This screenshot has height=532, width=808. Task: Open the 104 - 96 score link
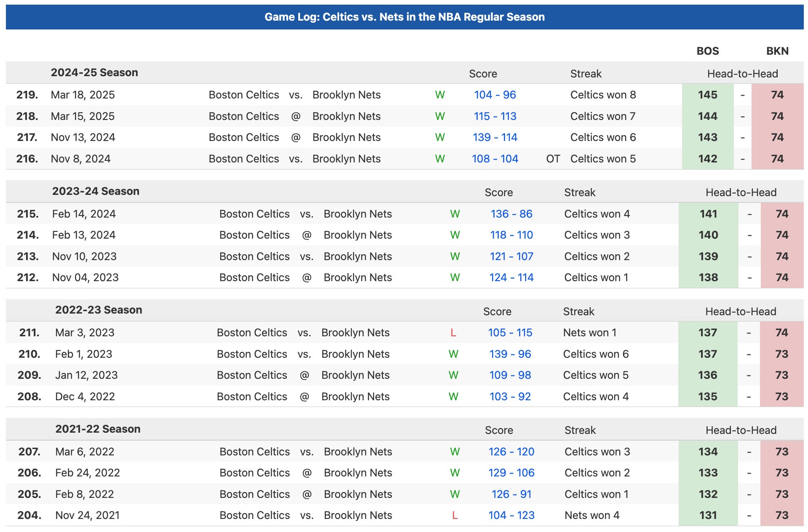tap(495, 95)
